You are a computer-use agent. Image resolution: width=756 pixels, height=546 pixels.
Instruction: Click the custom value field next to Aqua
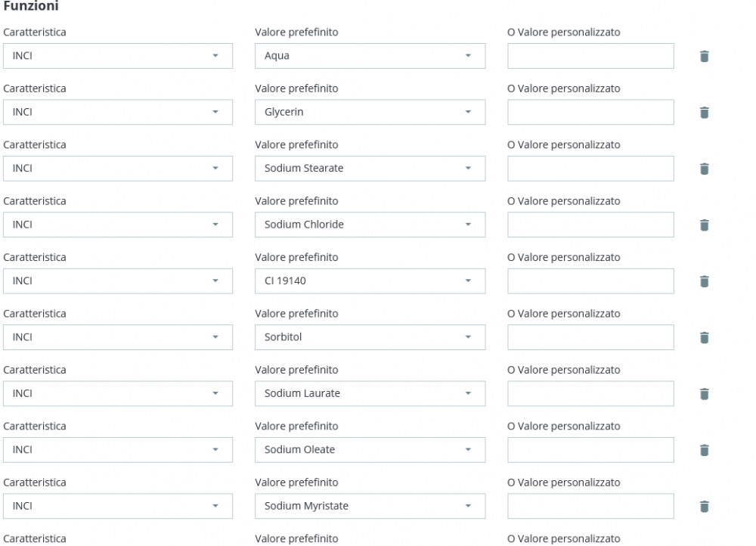coord(590,55)
